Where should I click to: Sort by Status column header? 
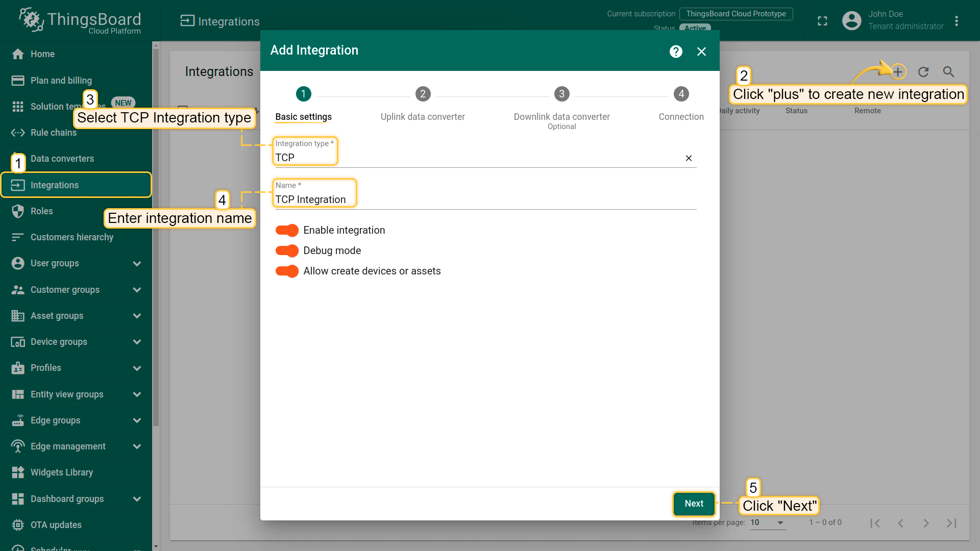coord(796,111)
